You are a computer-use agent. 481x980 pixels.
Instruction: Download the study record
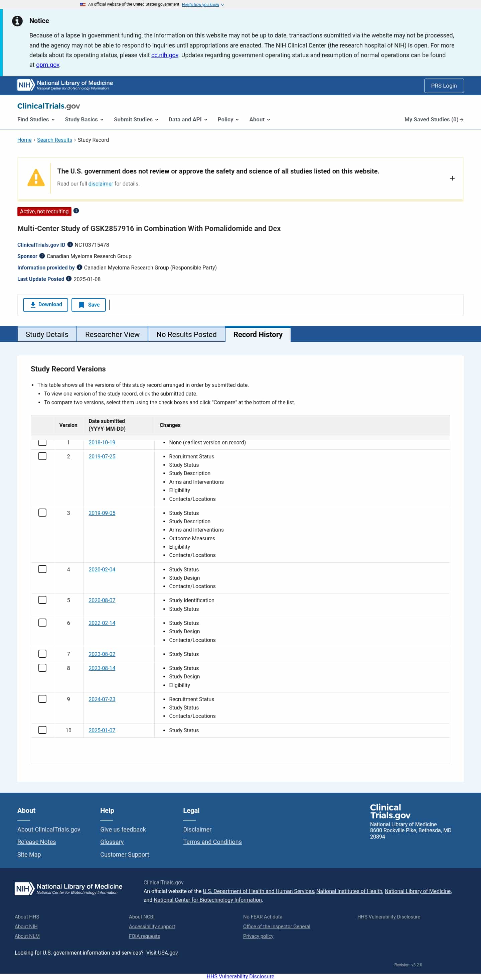pyautogui.click(x=45, y=305)
